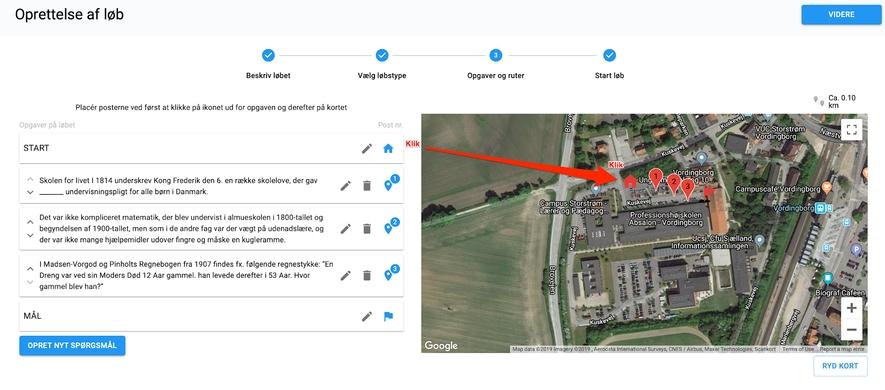Zoom in on the map
The width and height of the screenshot is (885, 390).
[x=851, y=308]
